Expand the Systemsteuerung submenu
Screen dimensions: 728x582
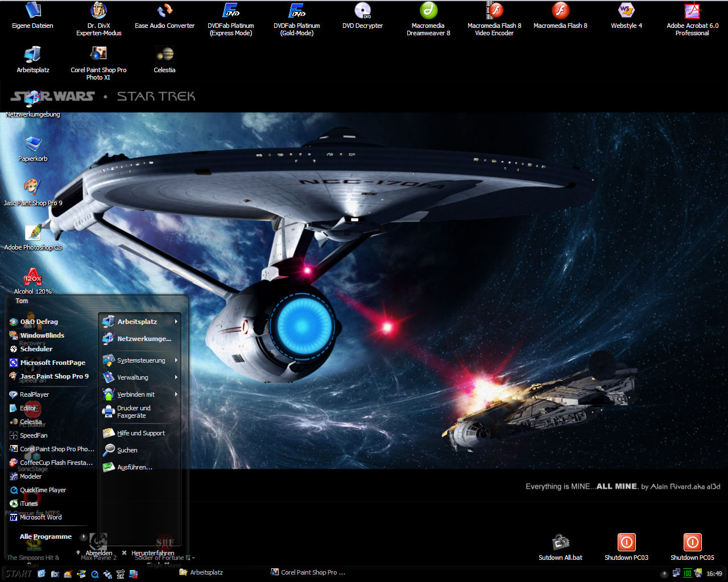[140, 360]
